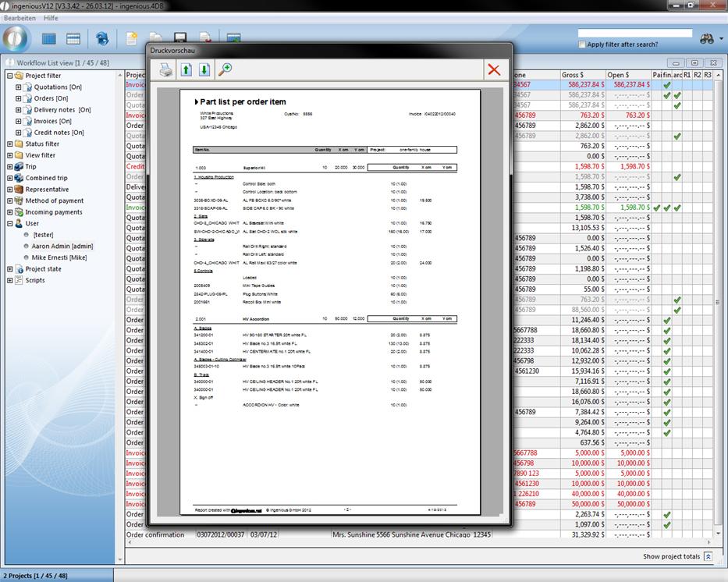The width and height of the screenshot is (728, 582).
Task: Select the Aaron Admin [admin] user
Action: tap(62, 246)
